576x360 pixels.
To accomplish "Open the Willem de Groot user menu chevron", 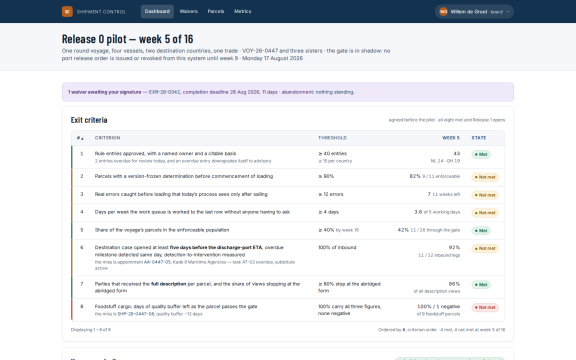I will [507, 12].
